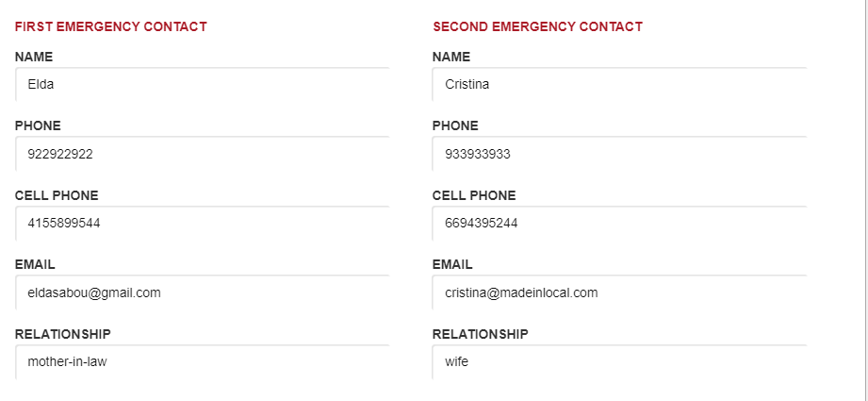Select the first contact Phone field 922922922
The image size is (868, 401).
pos(202,154)
